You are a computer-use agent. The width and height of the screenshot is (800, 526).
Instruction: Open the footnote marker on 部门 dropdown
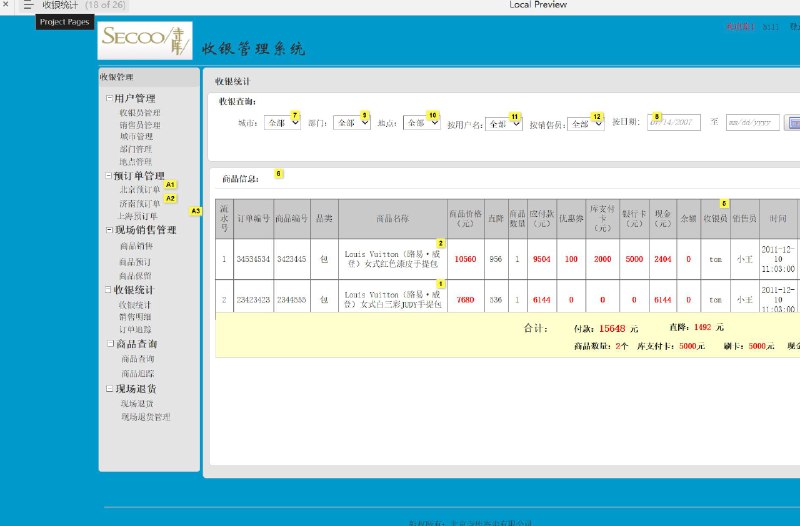pos(364,115)
